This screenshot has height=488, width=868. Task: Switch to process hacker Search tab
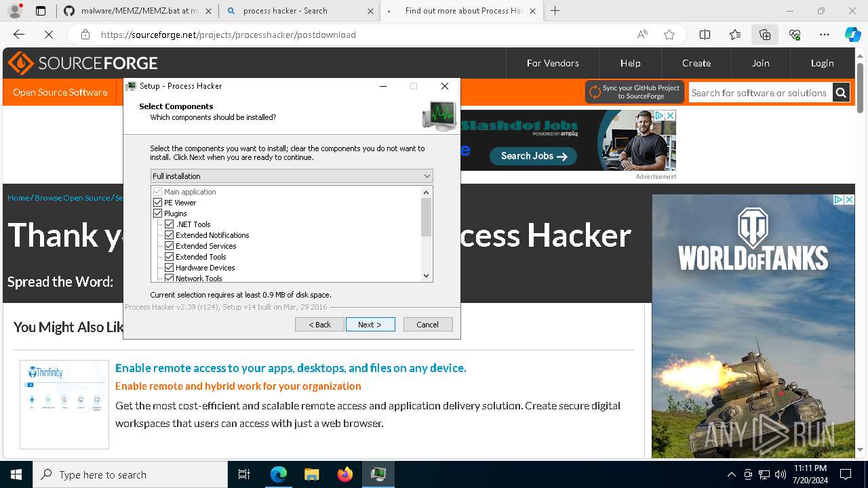pyautogui.click(x=301, y=11)
